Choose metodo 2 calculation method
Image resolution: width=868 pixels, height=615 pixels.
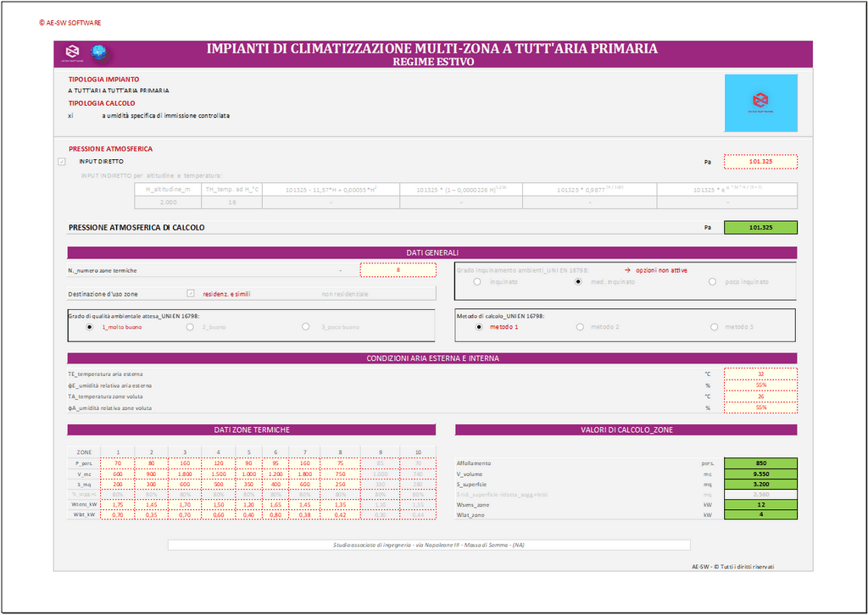(x=580, y=327)
